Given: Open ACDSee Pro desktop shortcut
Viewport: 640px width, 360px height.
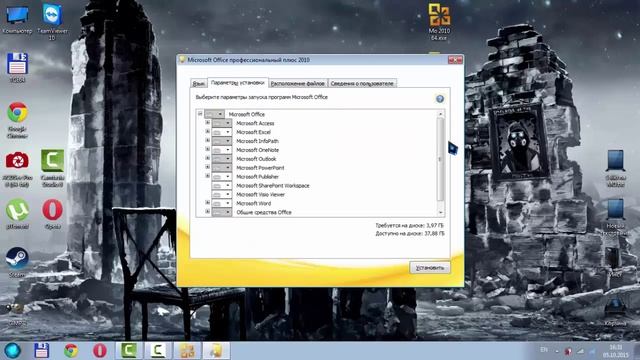Looking at the screenshot, I should tap(17, 169).
